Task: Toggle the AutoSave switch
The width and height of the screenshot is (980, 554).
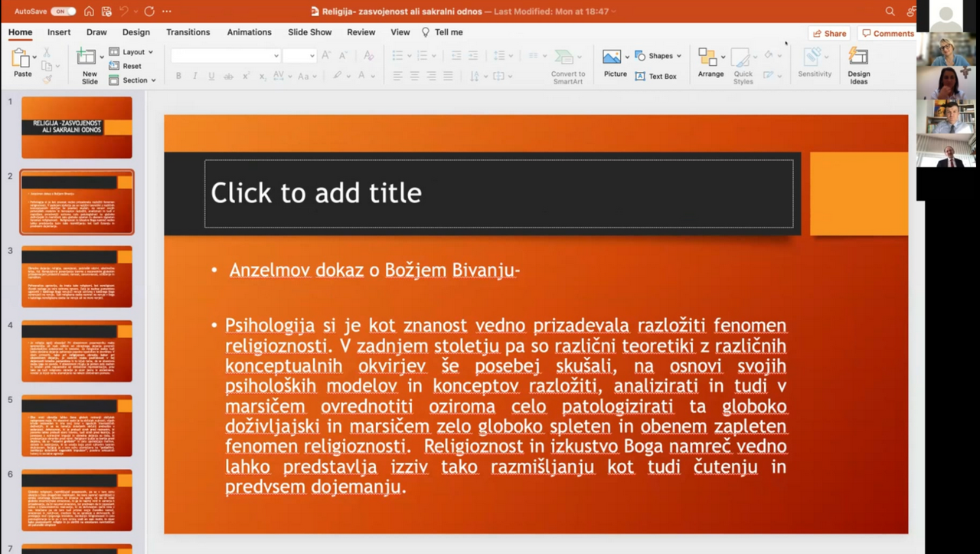Action: pos(63,11)
